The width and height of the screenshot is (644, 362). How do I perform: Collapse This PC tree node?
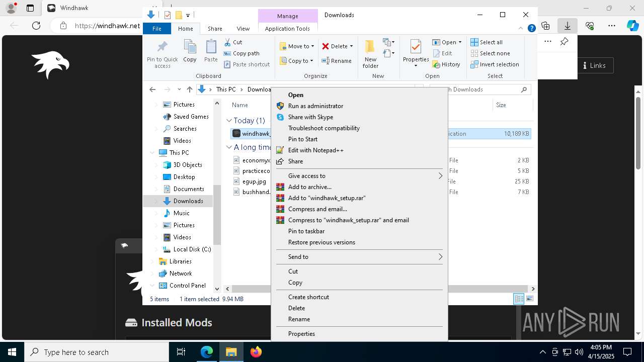click(152, 153)
